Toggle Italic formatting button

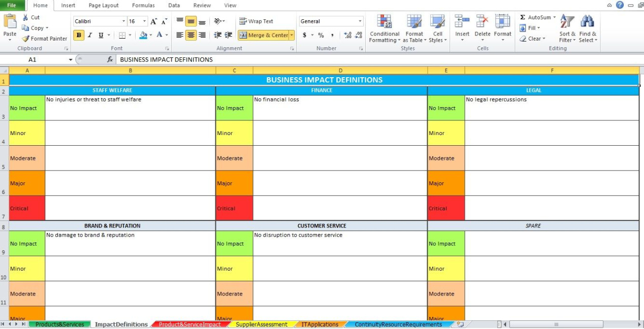tap(90, 35)
